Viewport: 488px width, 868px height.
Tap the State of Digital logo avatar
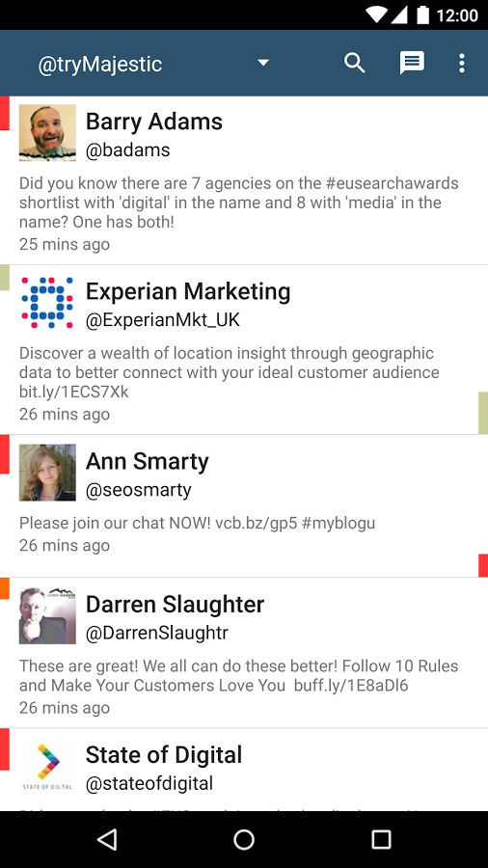tap(47, 766)
